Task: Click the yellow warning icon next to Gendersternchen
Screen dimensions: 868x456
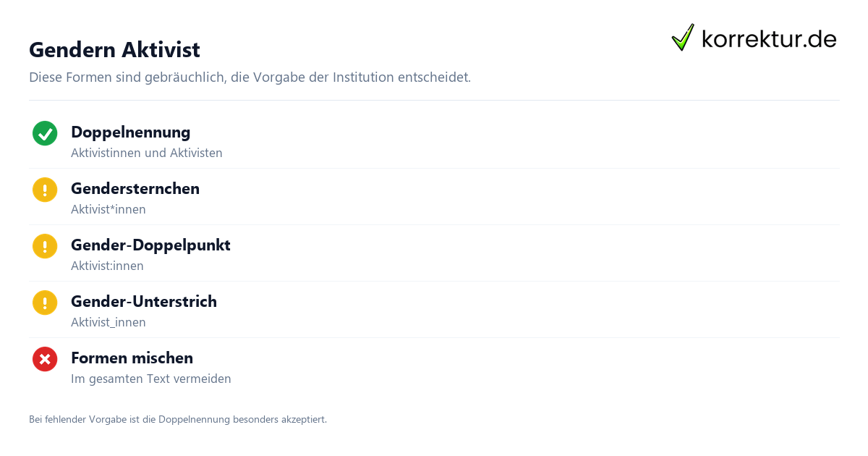Action: [x=45, y=190]
